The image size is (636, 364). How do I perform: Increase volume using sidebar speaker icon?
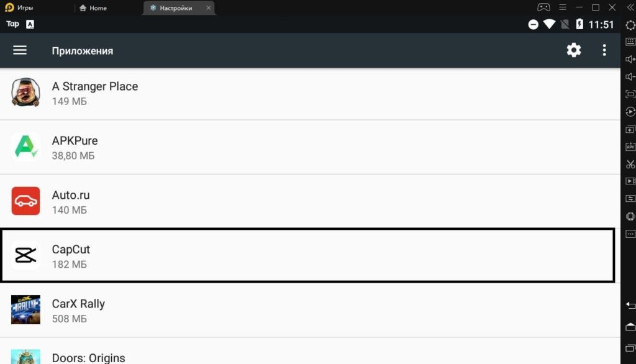coord(630,59)
